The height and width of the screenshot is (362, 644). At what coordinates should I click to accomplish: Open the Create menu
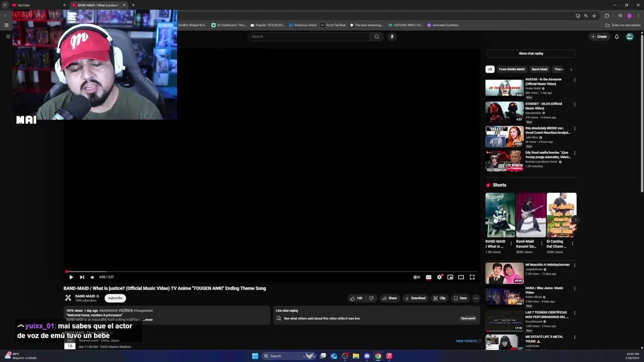(x=599, y=37)
